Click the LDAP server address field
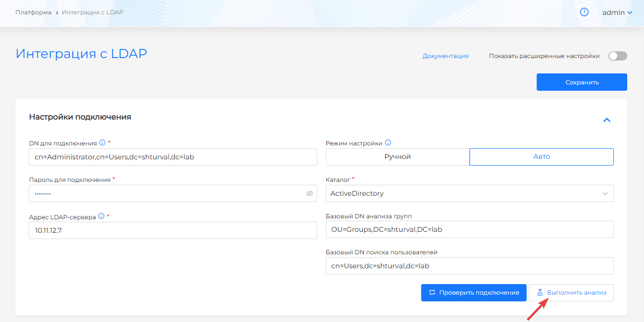This screenshot has height=322, width=644. (x=172, y=230)
